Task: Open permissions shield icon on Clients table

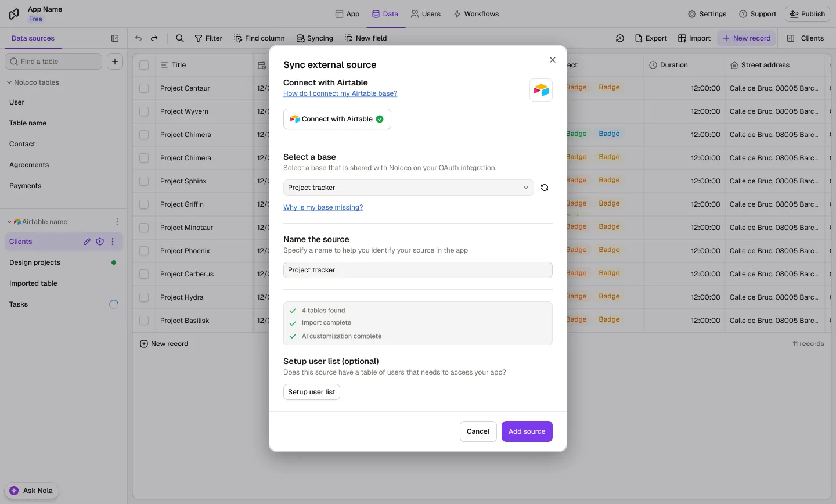Action: click(x=100, y=242)
